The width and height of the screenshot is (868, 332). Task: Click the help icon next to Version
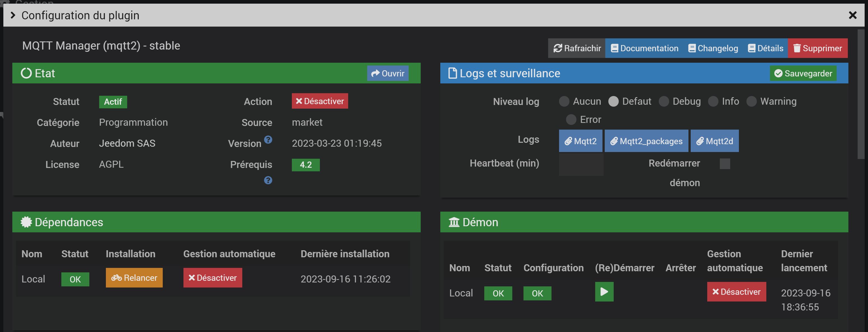point(268,139)
